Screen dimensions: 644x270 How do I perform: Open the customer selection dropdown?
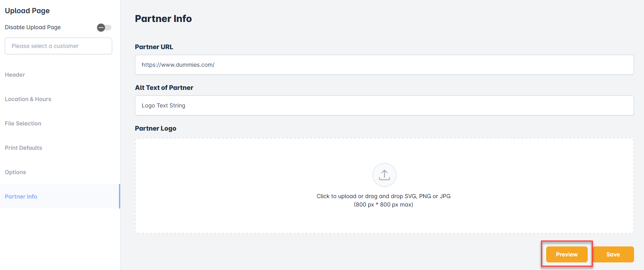point(58,46)
